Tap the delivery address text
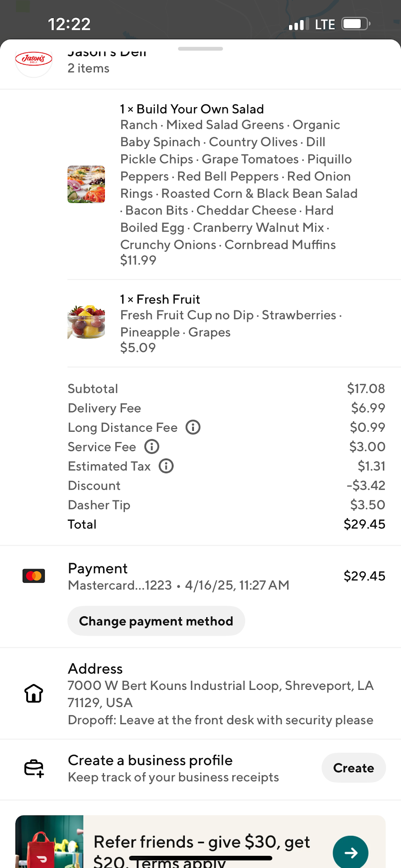This screenshot has width=401, height=868. [220, 694]
